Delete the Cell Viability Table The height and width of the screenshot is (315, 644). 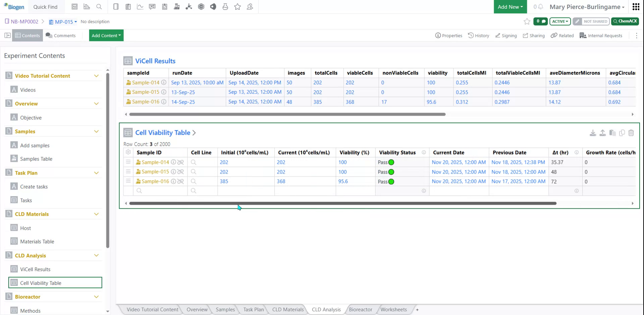click(x=631, y=133)
